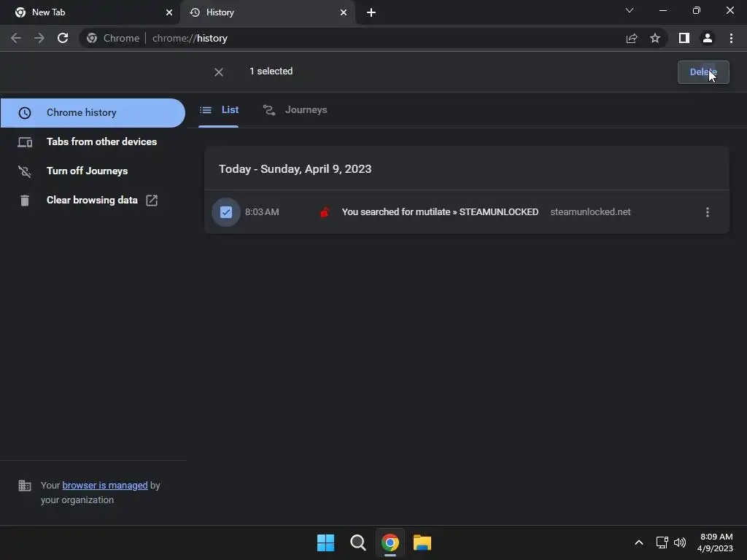The width and height of the screenshot is (747, 560).
Task: Open the Windows Start menu
Action: point(326,542)
